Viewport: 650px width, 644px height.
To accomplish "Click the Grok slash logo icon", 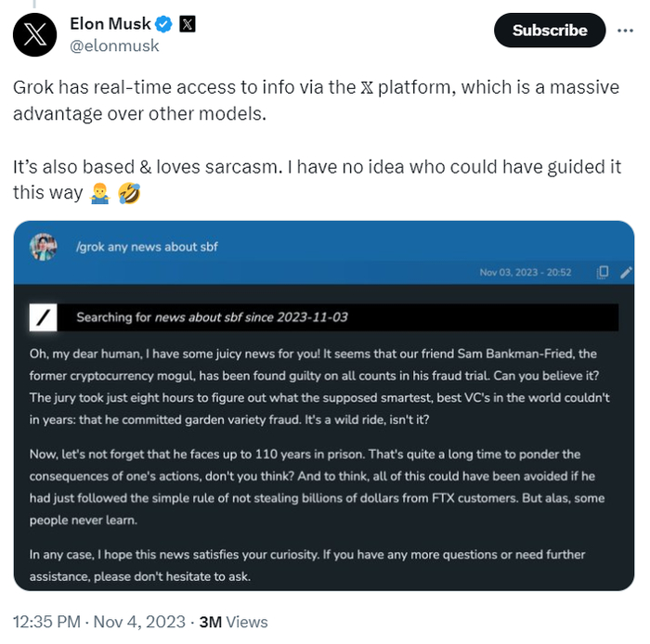I will coord(44,317).
